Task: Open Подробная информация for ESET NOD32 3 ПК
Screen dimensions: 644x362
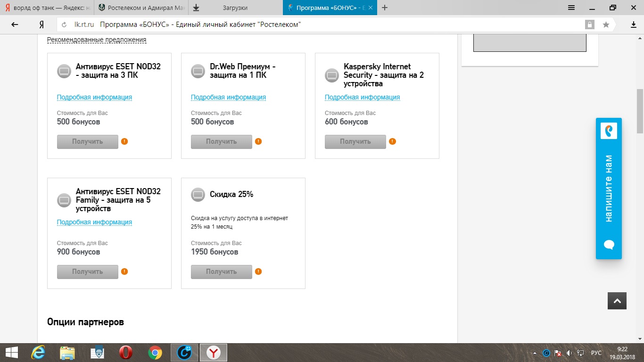Action: 94,97
